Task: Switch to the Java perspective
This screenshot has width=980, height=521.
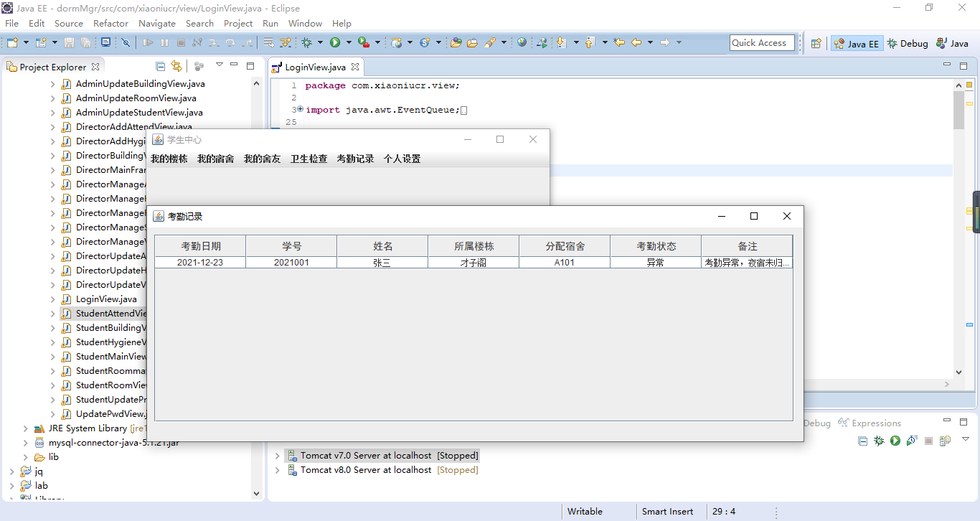Action: (952, 43)
